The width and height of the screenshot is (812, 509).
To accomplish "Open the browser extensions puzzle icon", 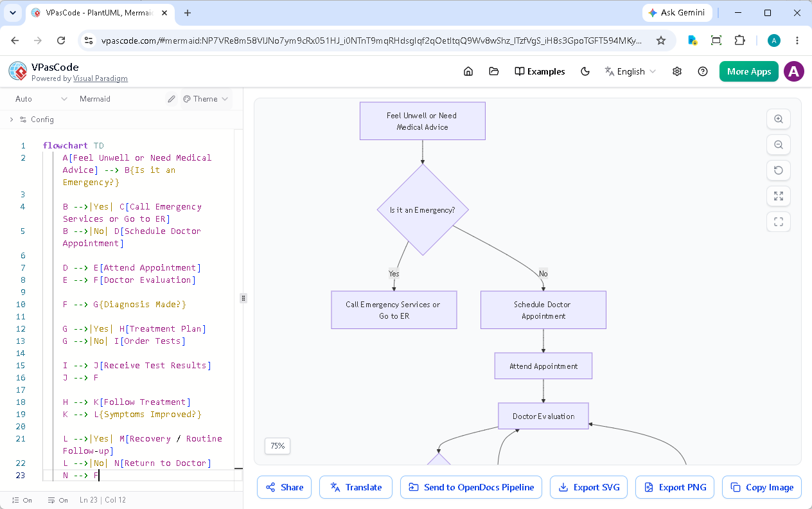I will pyautogui.click(x=739, y=40).
